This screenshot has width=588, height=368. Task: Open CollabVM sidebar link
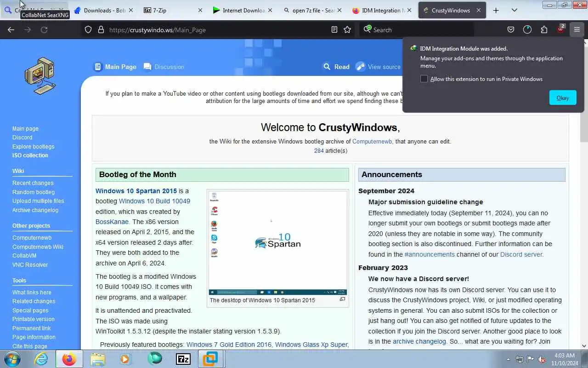point(24,256)
